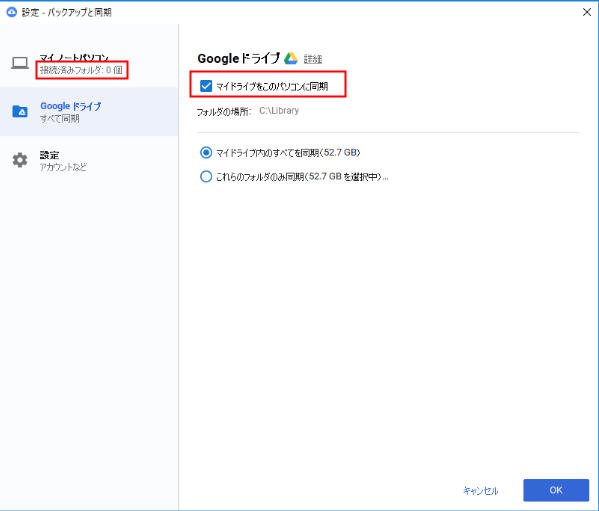Click the gear icon next to 設定

pos(20,160)
